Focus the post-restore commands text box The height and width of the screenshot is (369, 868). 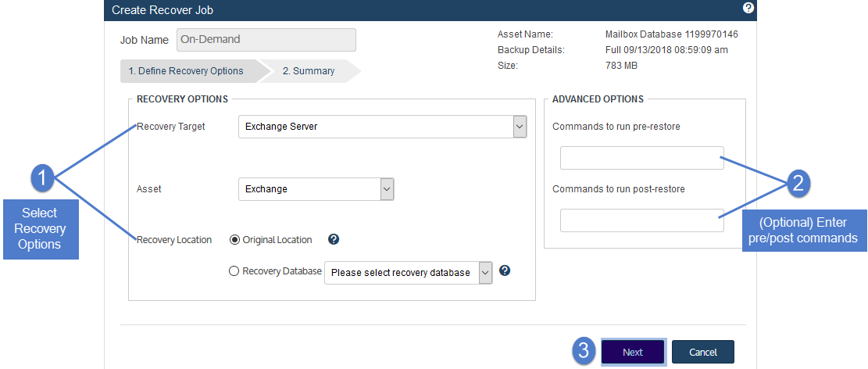click(641, 220)
